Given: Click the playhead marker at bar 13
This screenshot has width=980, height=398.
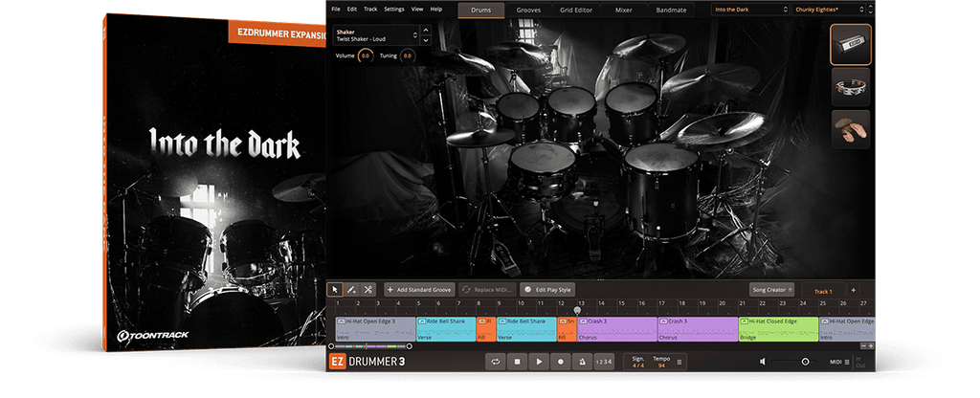Looking at the screenshot, I should [577, 310].
